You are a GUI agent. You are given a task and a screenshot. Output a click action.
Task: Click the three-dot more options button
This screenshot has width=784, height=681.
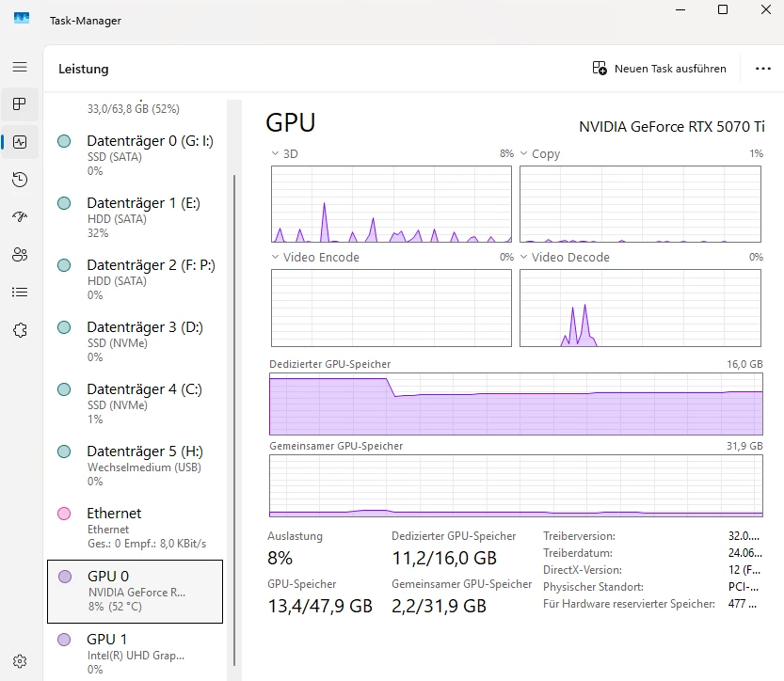point(763,69)
